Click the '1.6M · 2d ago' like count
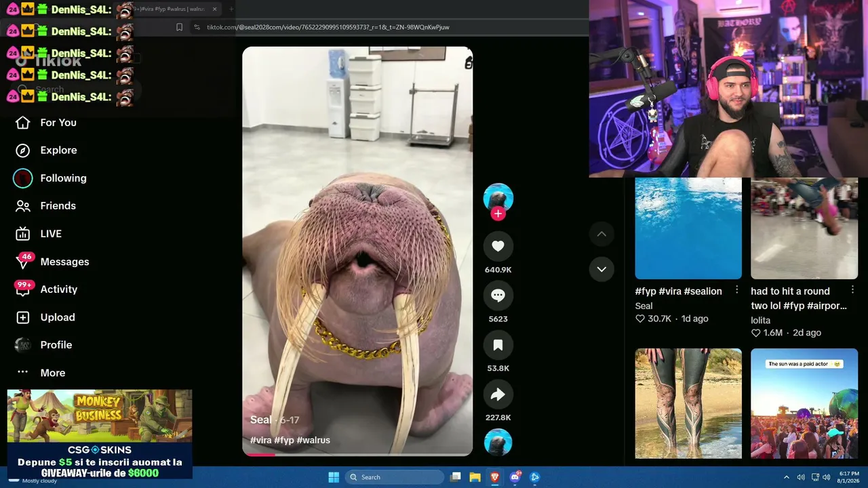The width and height of the screenshot is (868, 488). [x=786, y=333]
